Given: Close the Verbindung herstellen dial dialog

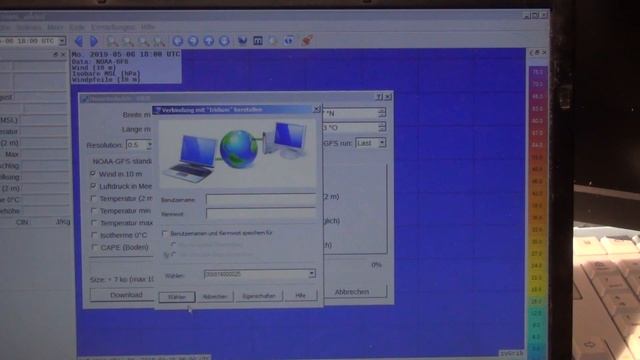Looking at the screenshot, I should [x=316, y=109].
